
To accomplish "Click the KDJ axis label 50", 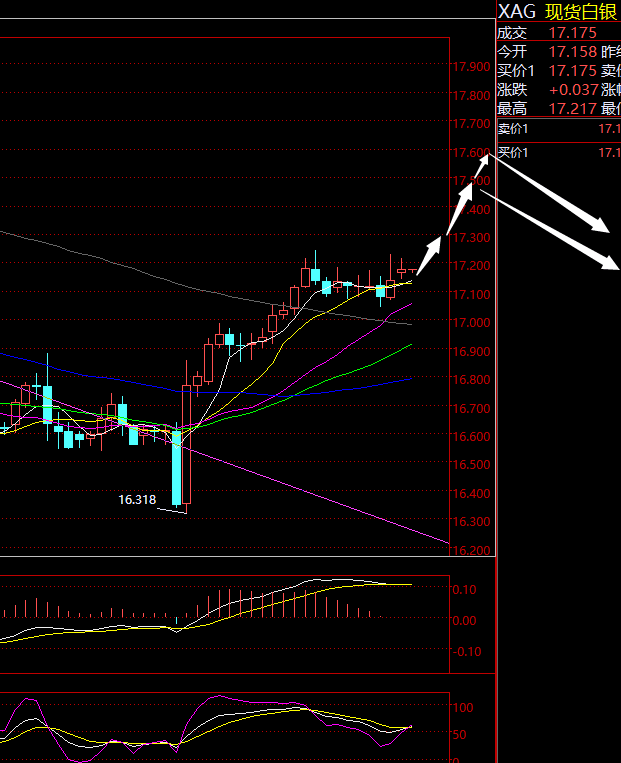I will pos(460,735).
